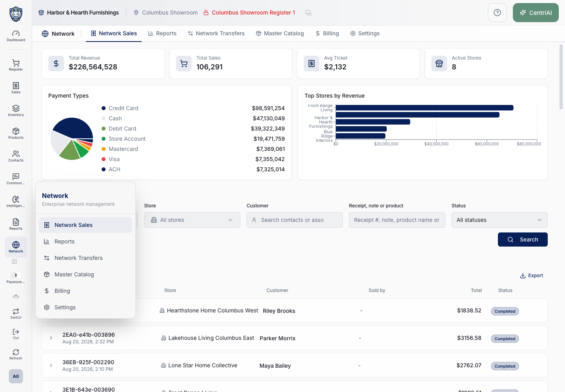Open the Billing top tab

327,33
